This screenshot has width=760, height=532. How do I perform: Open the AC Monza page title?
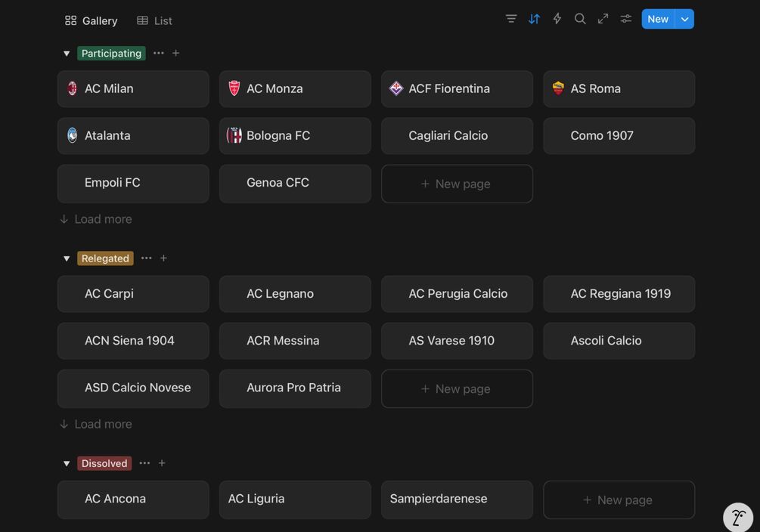pyautogui.click(x=275, y=88)
